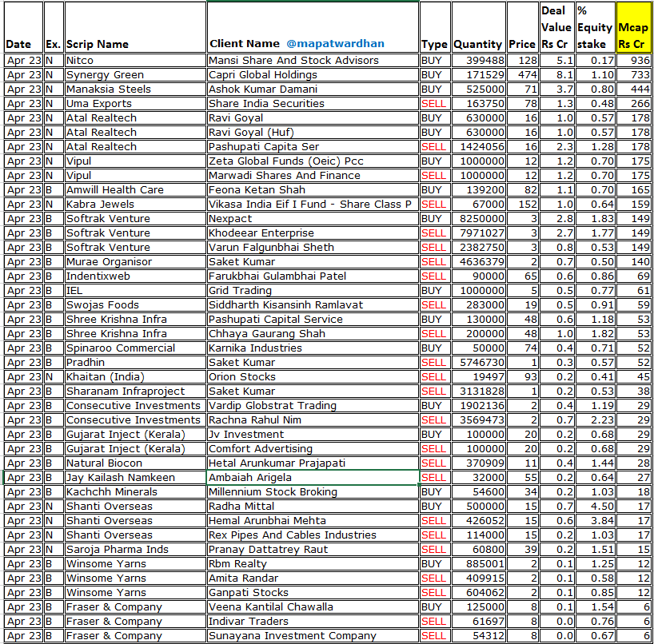
Task: Select the Radha Mittal cell
Action: tap(313, 507)
